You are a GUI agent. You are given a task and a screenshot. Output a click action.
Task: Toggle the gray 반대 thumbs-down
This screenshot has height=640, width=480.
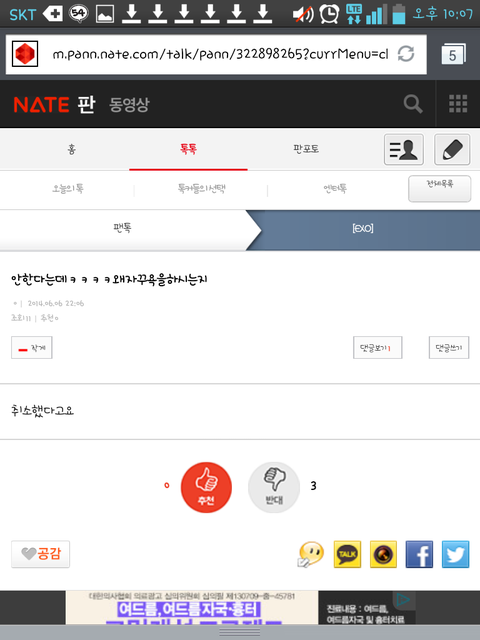274,487
